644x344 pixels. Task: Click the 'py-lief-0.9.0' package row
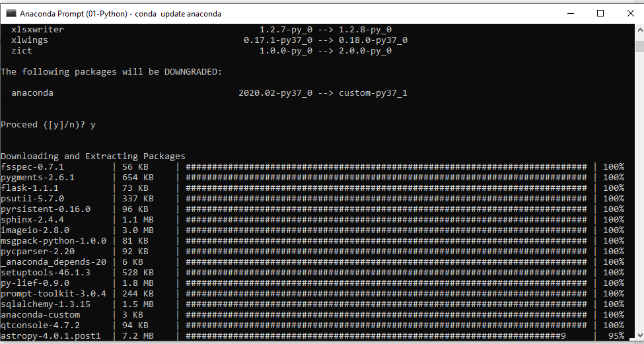point(312,283)
